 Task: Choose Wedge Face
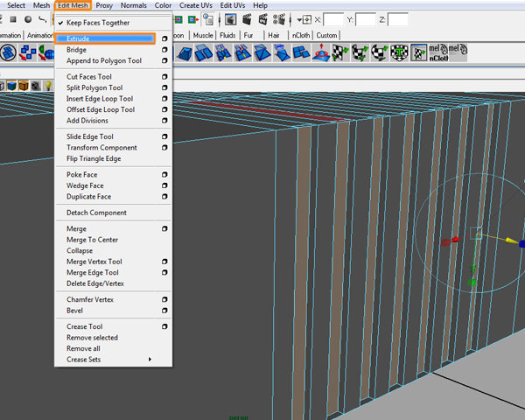tap(85, 185)
